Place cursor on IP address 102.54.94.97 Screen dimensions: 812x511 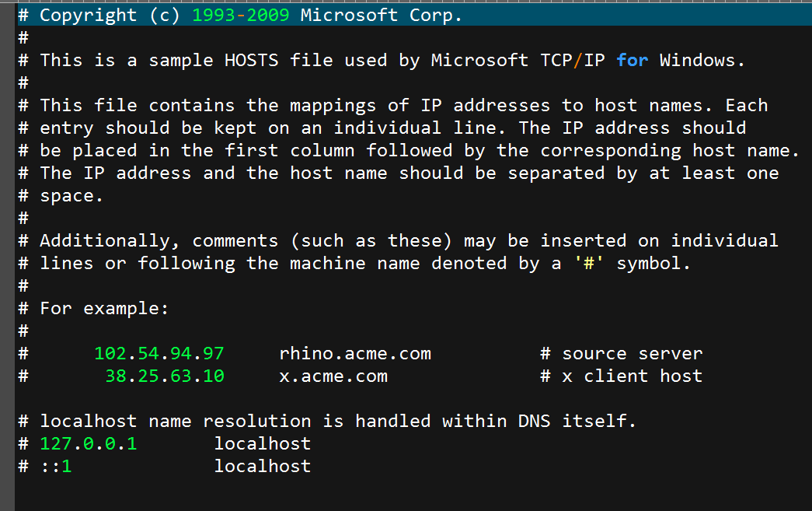pyautogui.click(x=159, y=353)
